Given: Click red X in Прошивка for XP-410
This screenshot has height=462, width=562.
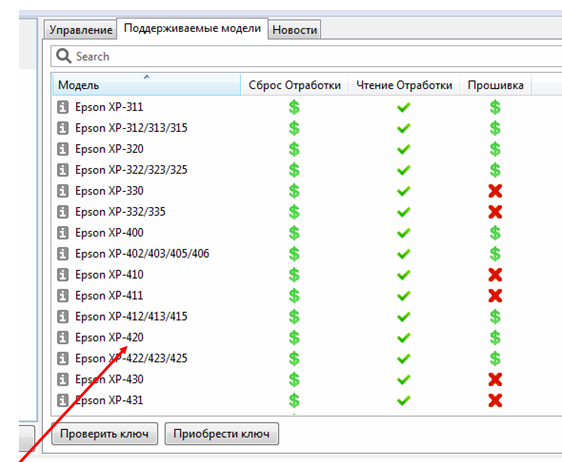Looking at the screenshot, I should pos(495,275).
